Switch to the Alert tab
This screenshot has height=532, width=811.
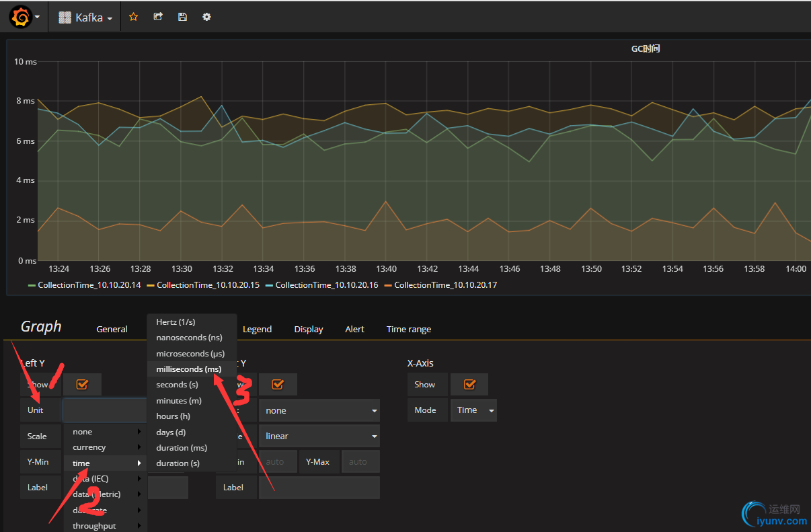coord(354,330)
